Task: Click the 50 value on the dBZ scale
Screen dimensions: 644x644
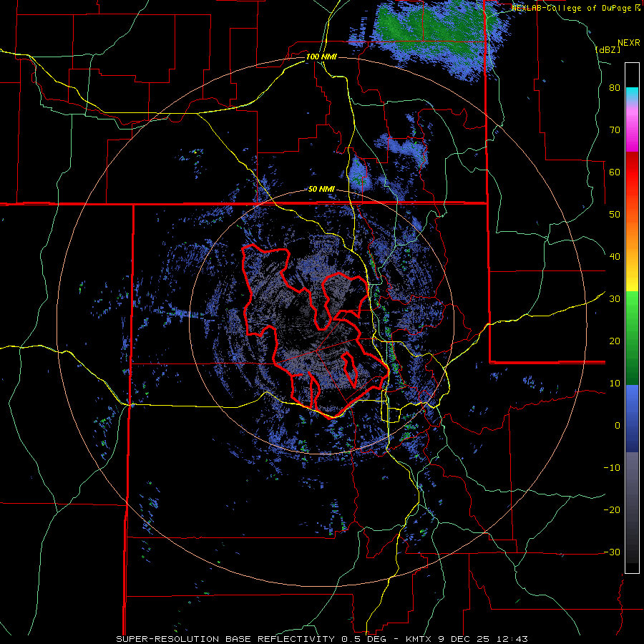Action: 615,215
